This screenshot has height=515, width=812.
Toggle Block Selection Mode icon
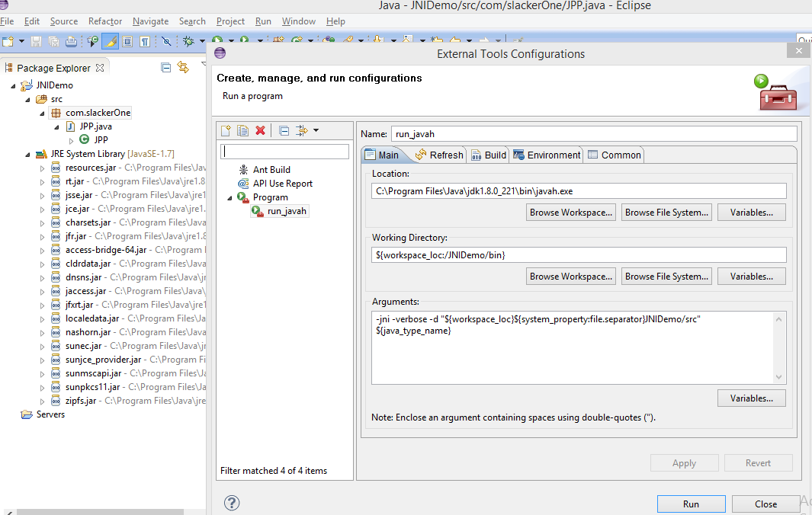click(x=127, y=41)
